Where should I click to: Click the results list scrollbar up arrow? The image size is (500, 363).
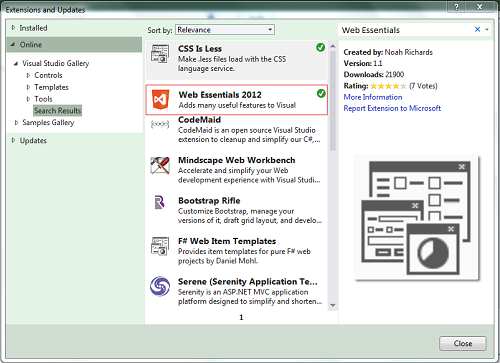(x=332, y=46)
